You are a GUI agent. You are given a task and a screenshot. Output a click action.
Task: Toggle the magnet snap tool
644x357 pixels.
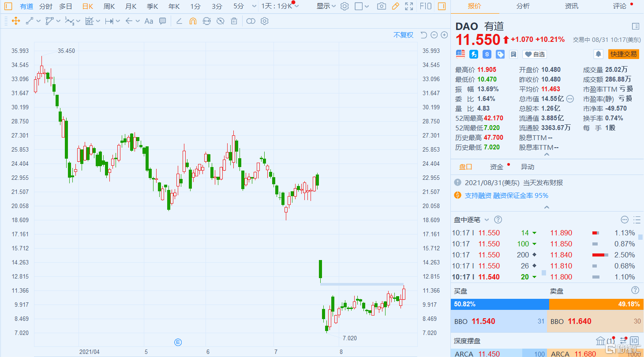coord(192,20)
